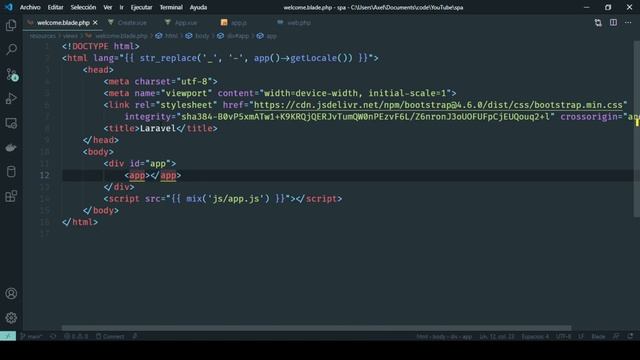The width and height of the screenshot is (640, 360).
Task: Click the horizontal scrollbar of the editor
Action: click(316, 328)
